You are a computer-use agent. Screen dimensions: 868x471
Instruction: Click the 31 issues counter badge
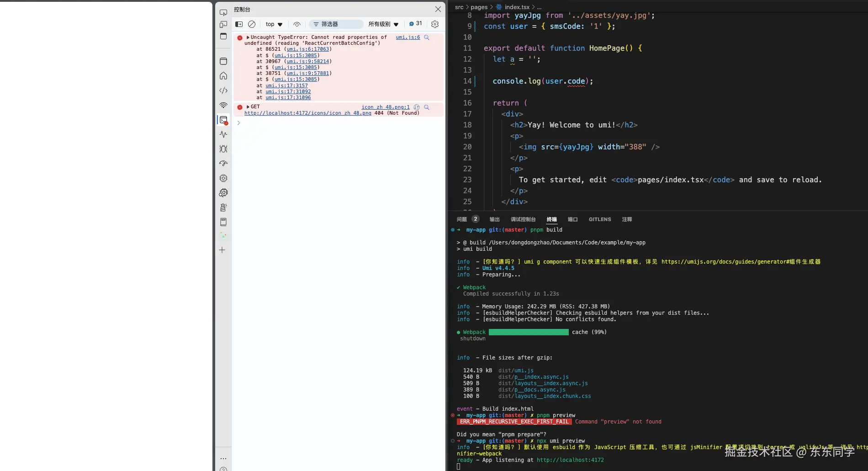click(415, 24)
